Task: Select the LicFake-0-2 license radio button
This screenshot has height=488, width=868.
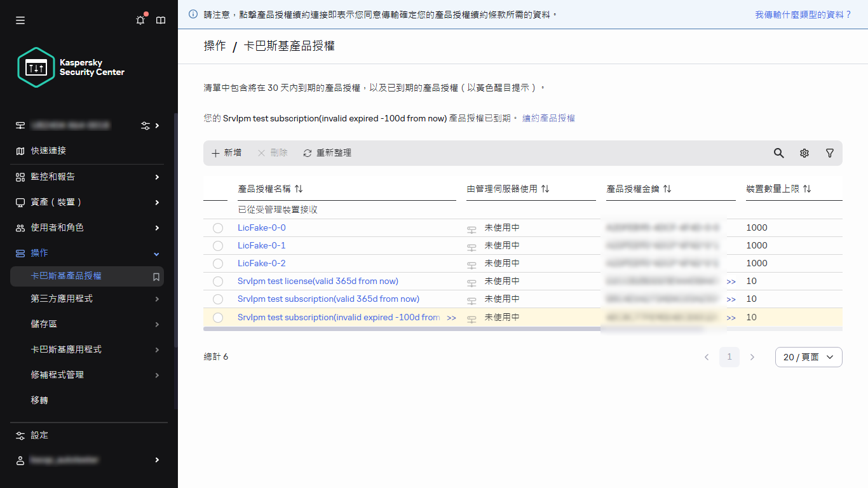Action: (x=218, y=263)
